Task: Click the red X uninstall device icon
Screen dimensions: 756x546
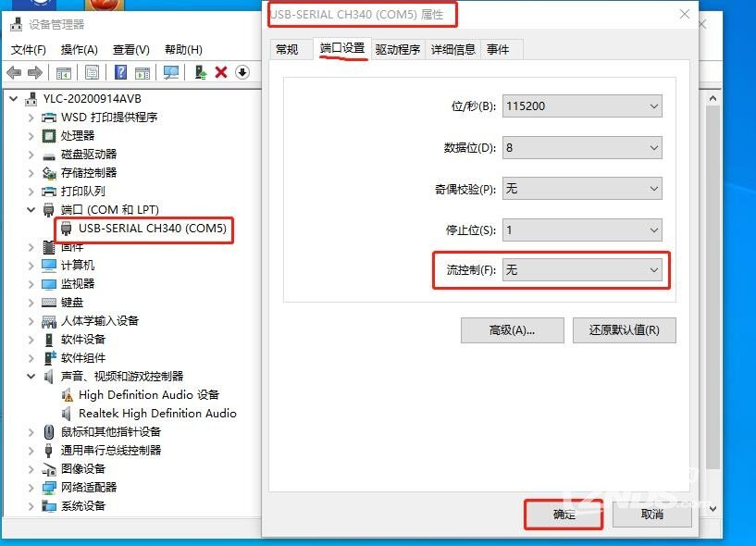Action: pos(221,72)
